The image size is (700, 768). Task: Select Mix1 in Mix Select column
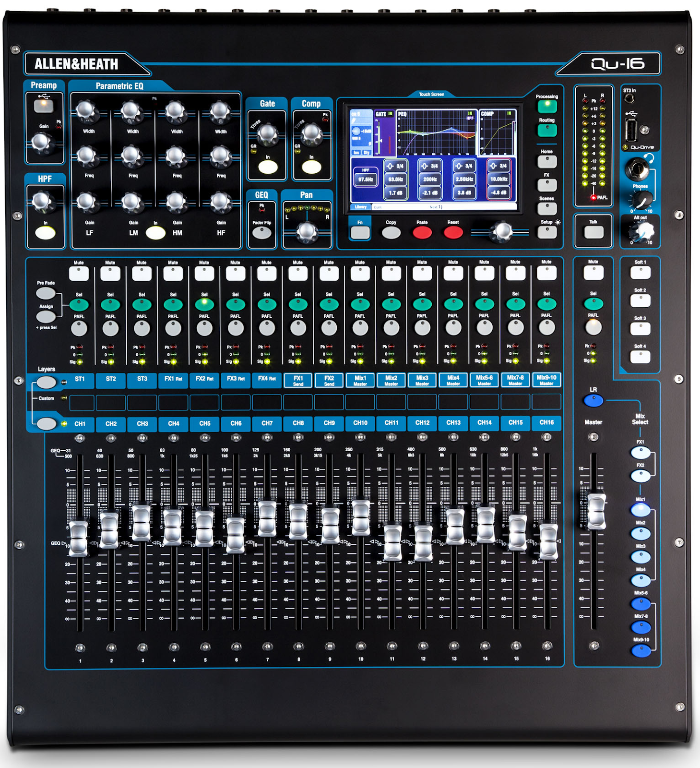point(641,510)
